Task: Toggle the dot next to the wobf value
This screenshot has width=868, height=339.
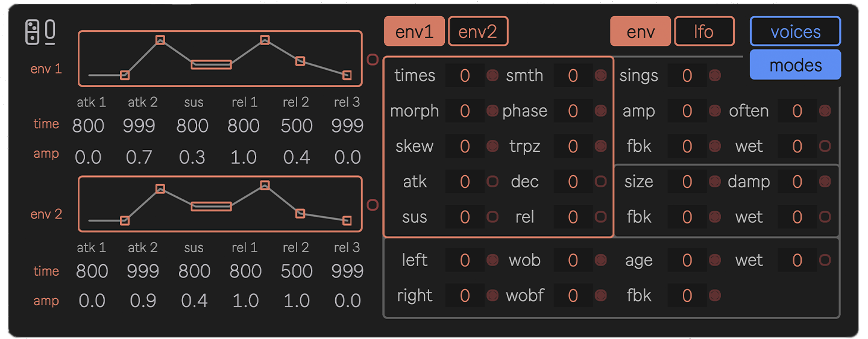Action: [600, 295]
